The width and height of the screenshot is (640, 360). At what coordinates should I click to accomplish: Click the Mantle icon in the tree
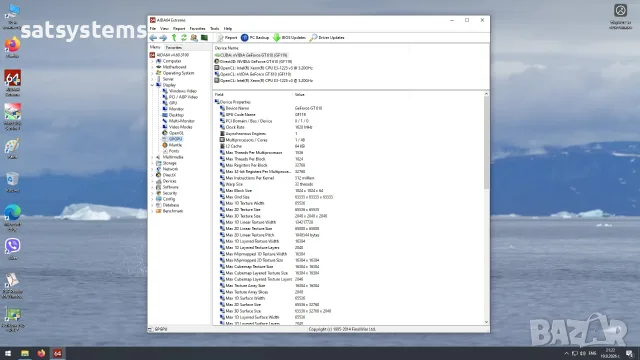coord(165,145)
